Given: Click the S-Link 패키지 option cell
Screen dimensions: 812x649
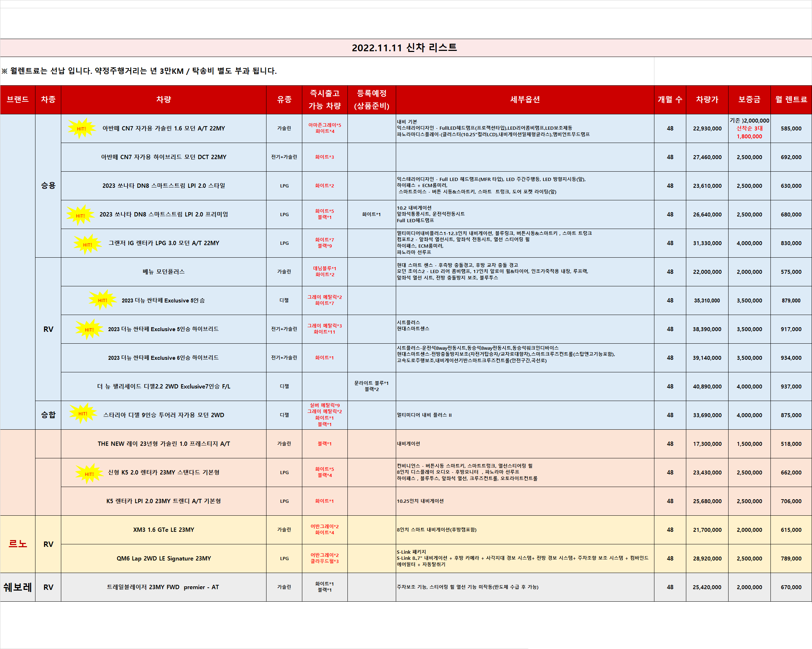Looking at the screenshot, I should [x=525, y=558].
